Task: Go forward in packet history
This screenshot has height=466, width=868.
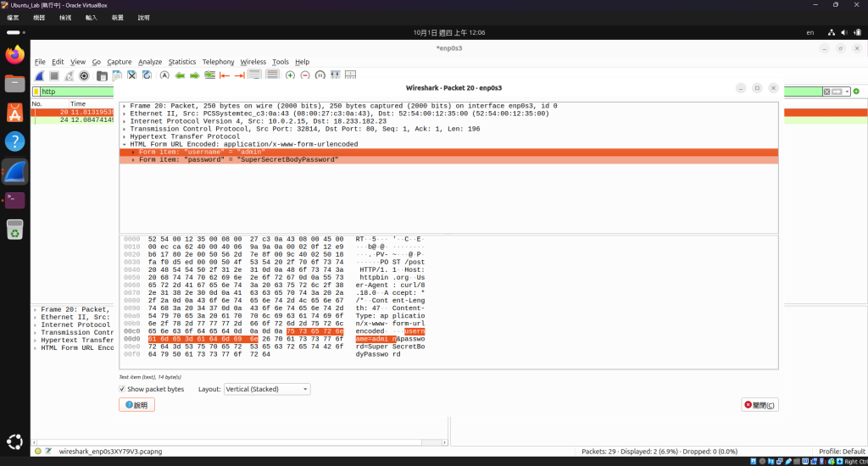Action: [194, 75]
